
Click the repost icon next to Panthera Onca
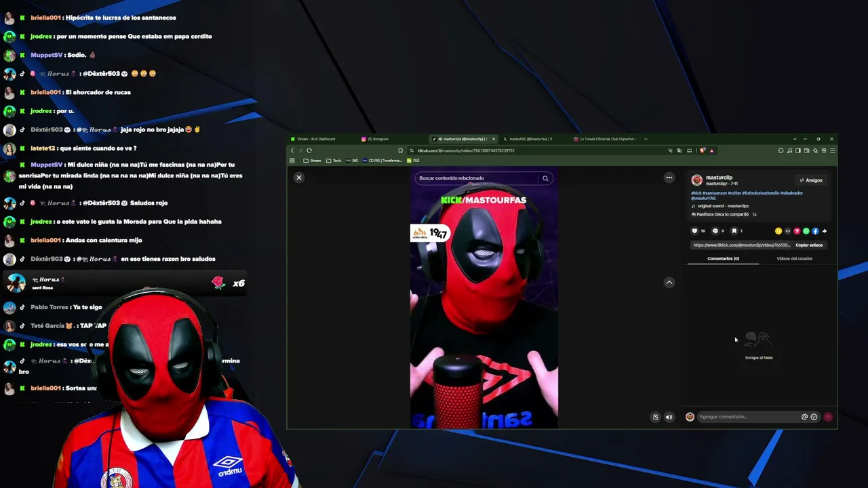tap(754, 215)
